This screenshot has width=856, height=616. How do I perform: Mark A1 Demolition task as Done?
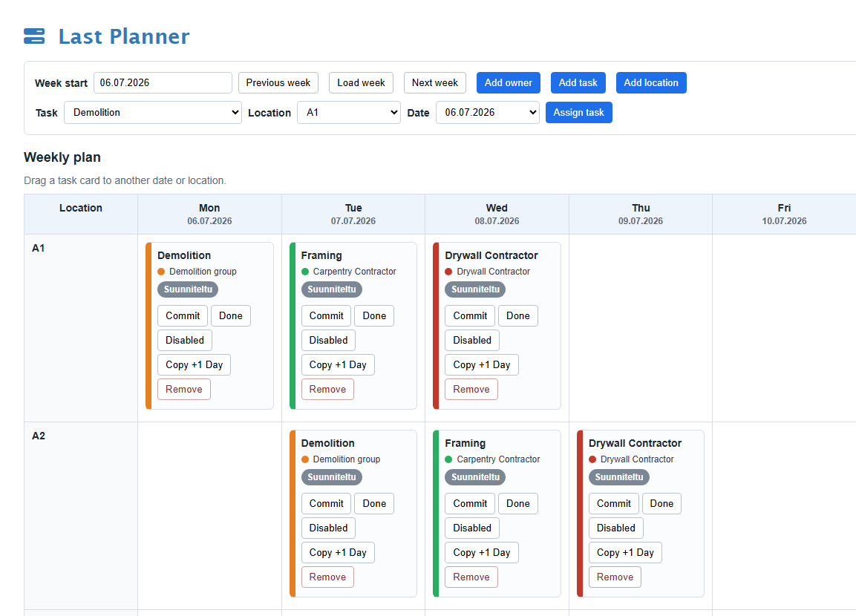[x=231, y=316]
